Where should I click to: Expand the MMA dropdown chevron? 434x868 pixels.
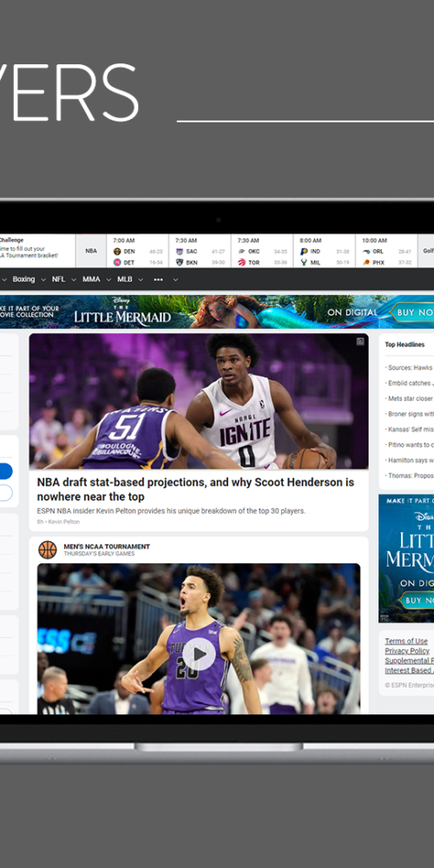pyautogui.click(x=108, y=280)
